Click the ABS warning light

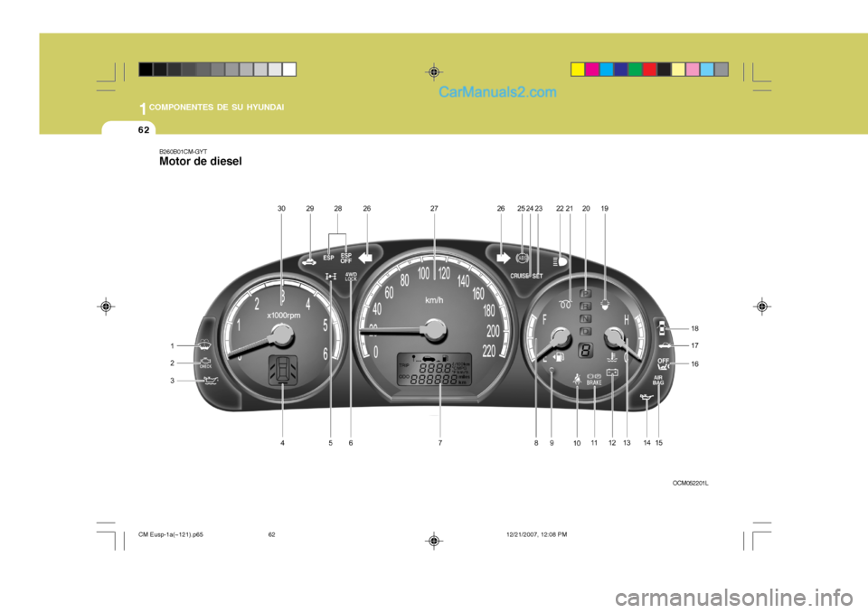pos(522,258)
